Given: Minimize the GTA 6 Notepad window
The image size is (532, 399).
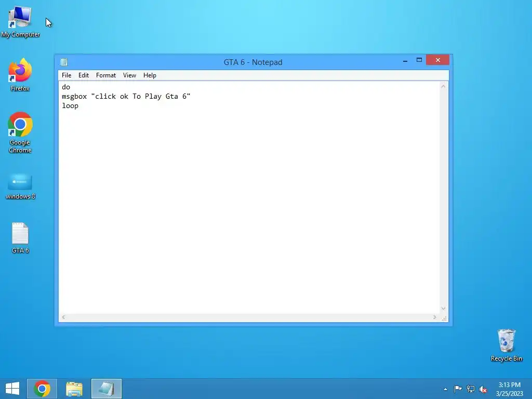Looking at the screenshot, I should coord(405,60).
